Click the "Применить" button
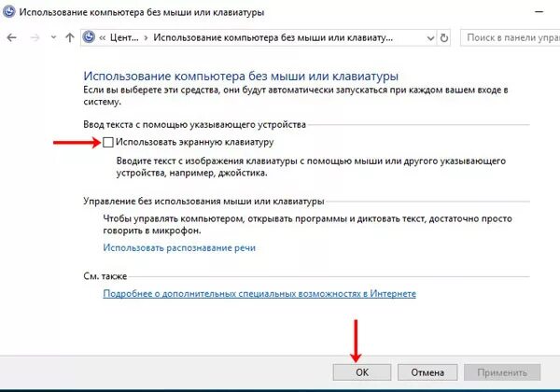Viewport: 560px width, 392px height. tap(502, 372)
